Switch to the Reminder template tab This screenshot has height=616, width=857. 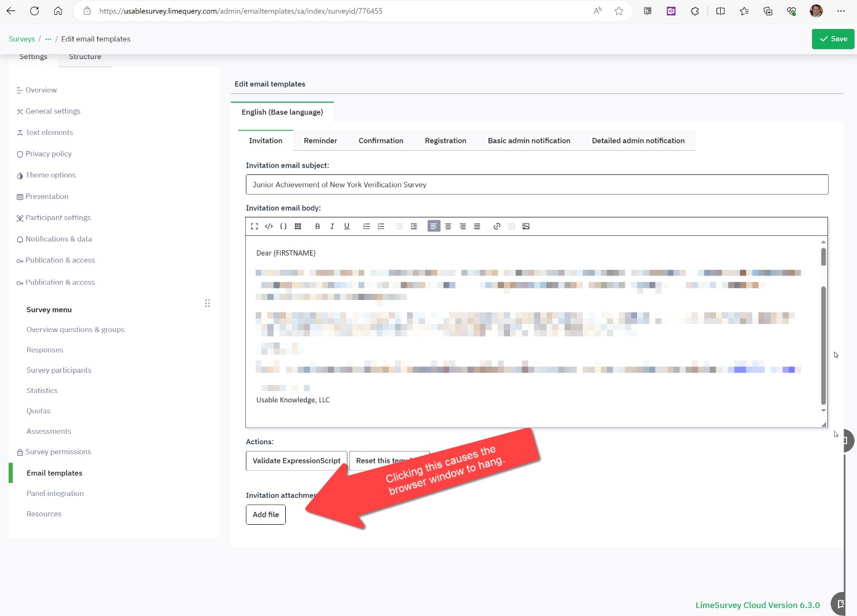(x=320, y=140)
